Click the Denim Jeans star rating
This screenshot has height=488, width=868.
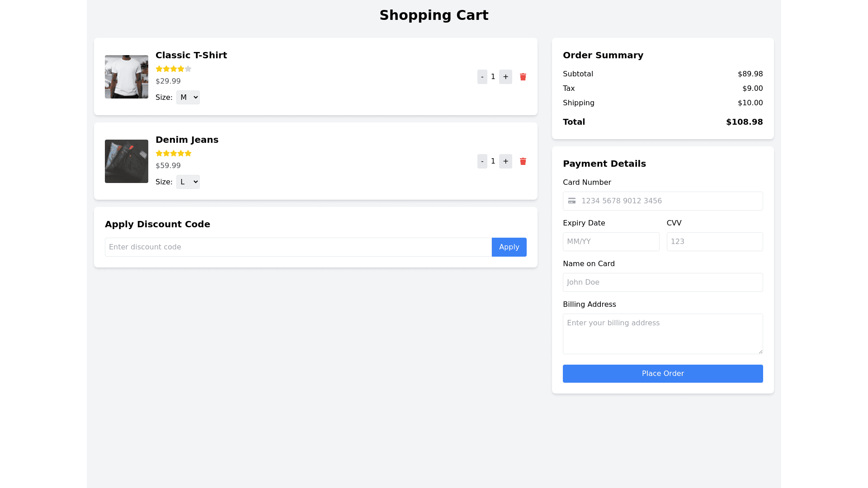174,154
